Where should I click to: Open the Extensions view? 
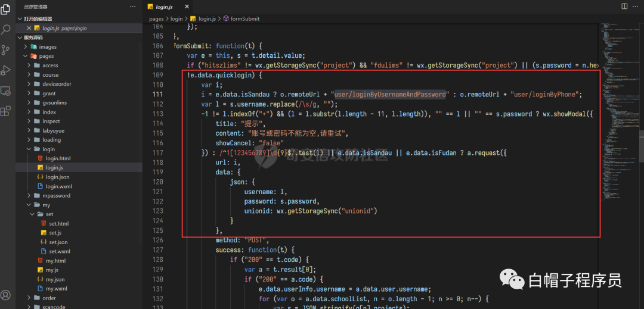coord(6,111)
